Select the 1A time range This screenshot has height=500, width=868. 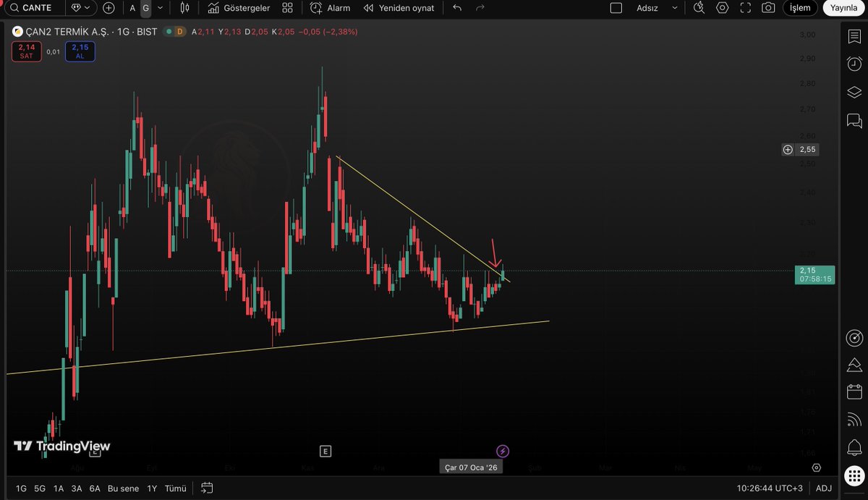59,488
